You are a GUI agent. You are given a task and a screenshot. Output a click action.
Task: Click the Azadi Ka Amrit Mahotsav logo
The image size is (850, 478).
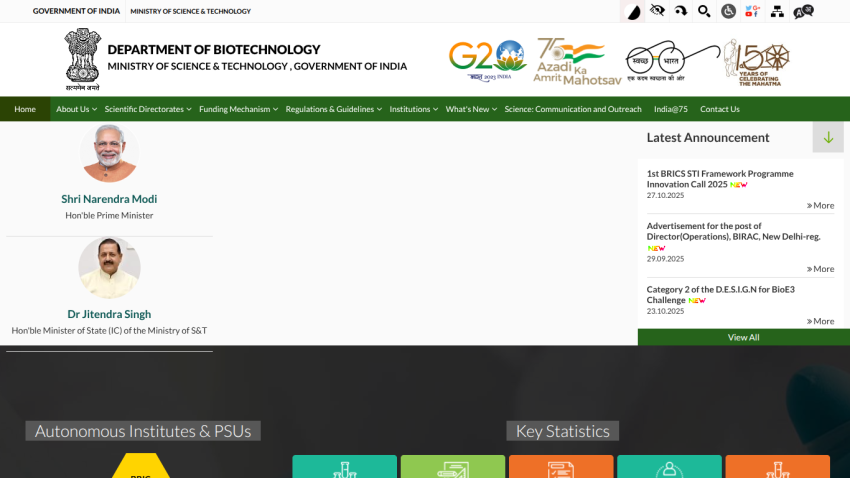click(x=577, y=61)
